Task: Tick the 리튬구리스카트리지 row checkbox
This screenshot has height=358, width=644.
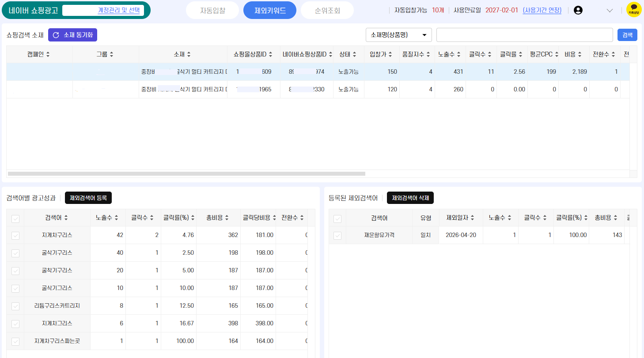Action: (x=15, y=306)
